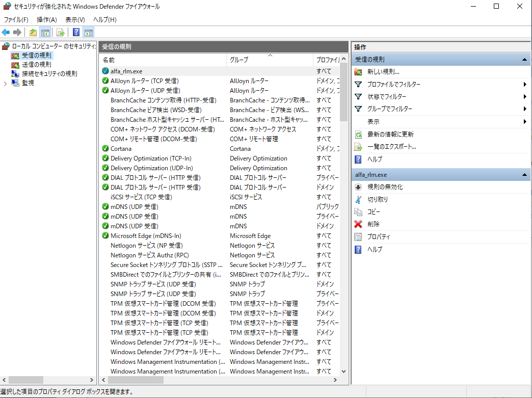The height and width of the screenshot is (398, 532).
Task: Collapse the alfa_rlm.exe actions section
Action: 524,175
